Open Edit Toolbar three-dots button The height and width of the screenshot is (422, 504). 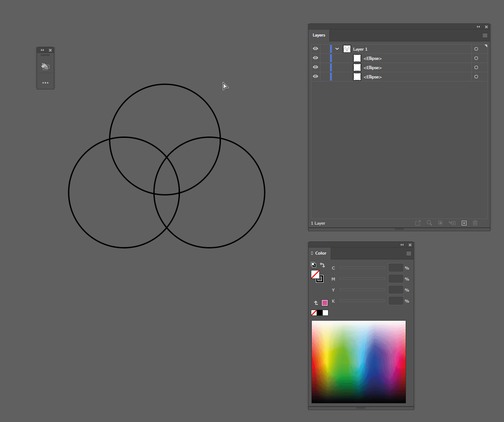45,83
